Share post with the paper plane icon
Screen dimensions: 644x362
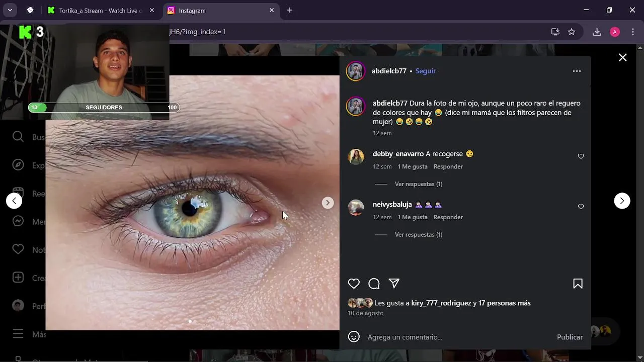pyautogui.click(x=394, y=284)
